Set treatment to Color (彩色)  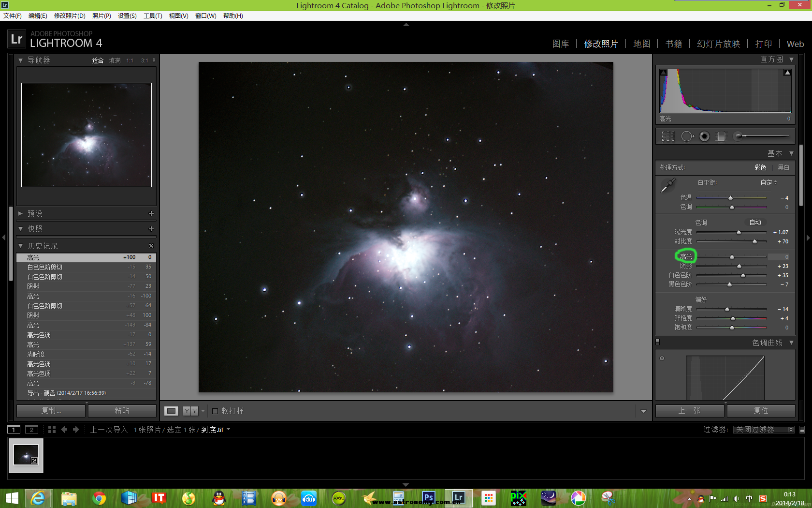tap(760, 167)
